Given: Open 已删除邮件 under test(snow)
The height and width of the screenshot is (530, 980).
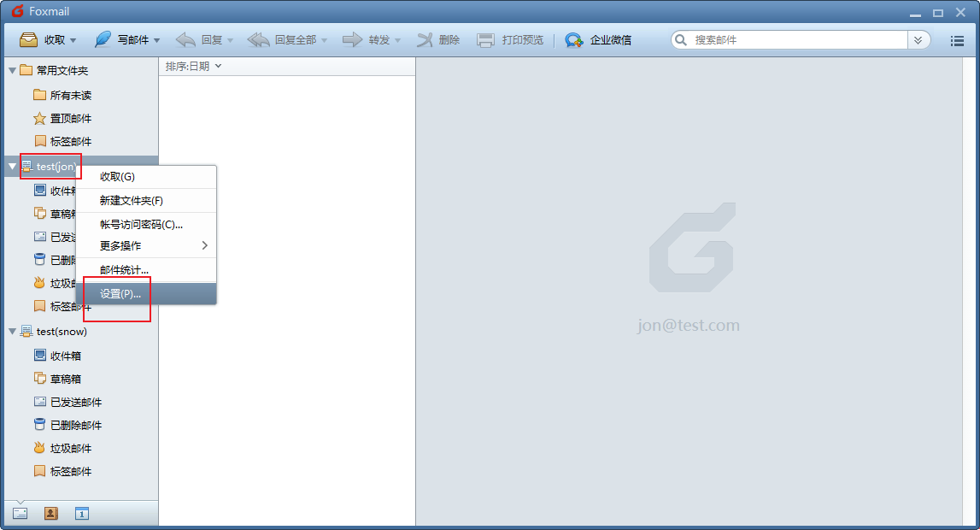Looking at the screenshot, I should pos(76,425).
